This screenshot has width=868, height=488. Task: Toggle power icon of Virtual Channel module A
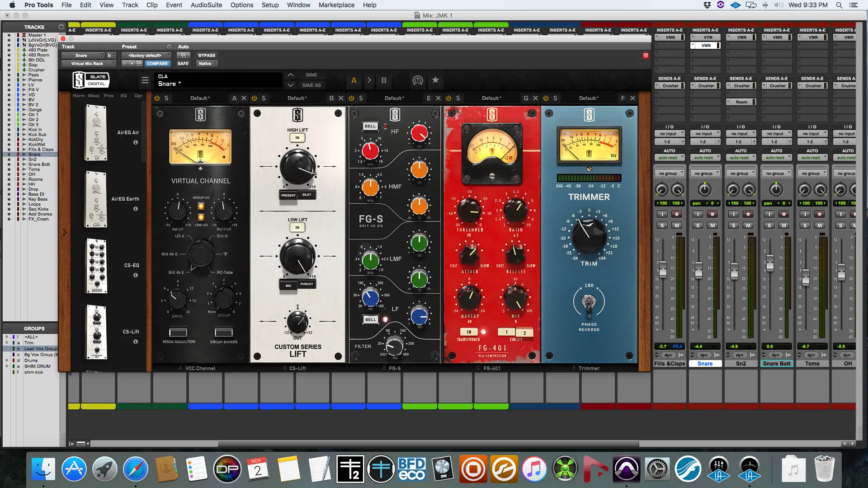click(157, 98)
